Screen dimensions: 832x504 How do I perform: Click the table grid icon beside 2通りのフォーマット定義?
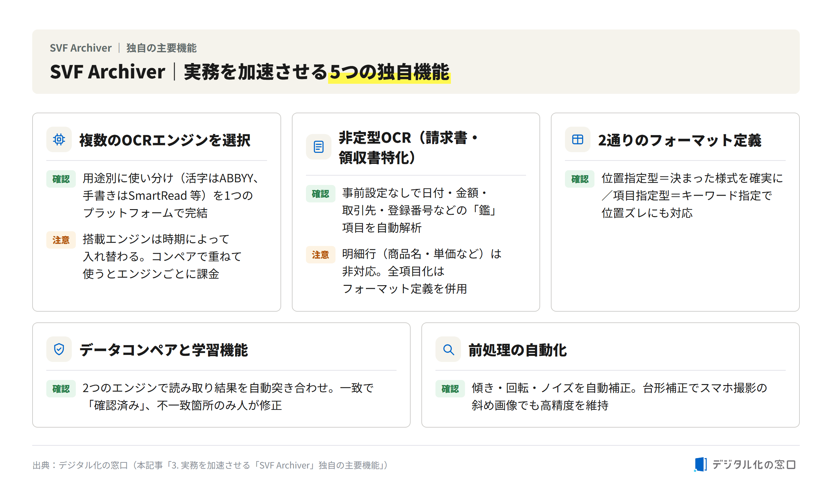577,139
